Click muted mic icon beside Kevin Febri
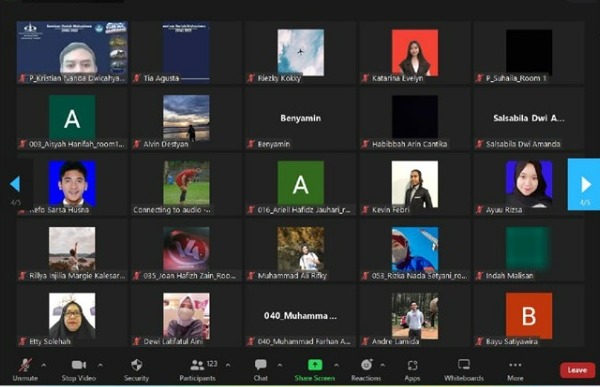 coord(365,210)
